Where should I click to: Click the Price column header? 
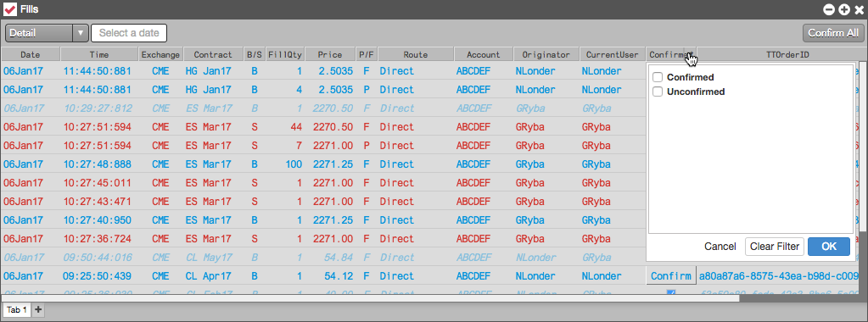(330, 55)
